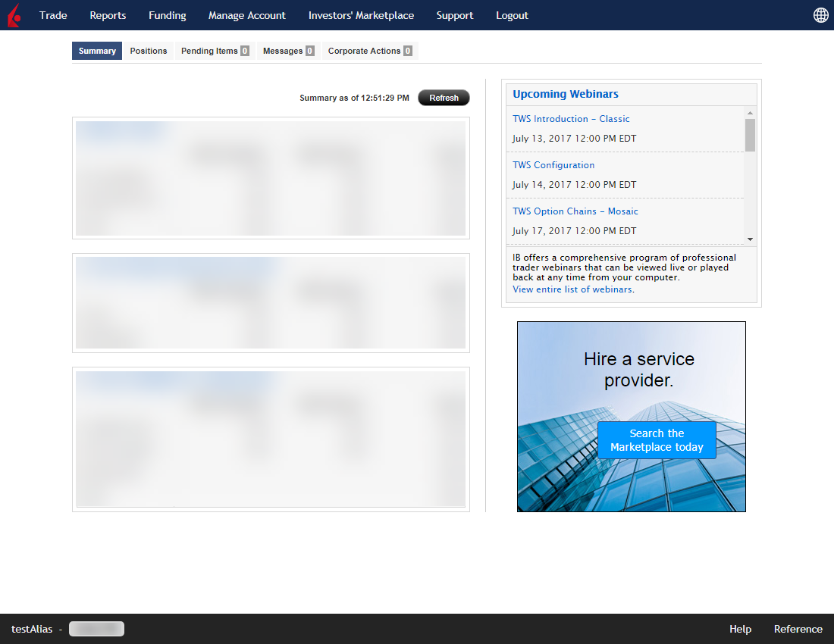Open Investors' Marketplace menu
Viewport: 834px width, 644px height.
coord(361,15)
